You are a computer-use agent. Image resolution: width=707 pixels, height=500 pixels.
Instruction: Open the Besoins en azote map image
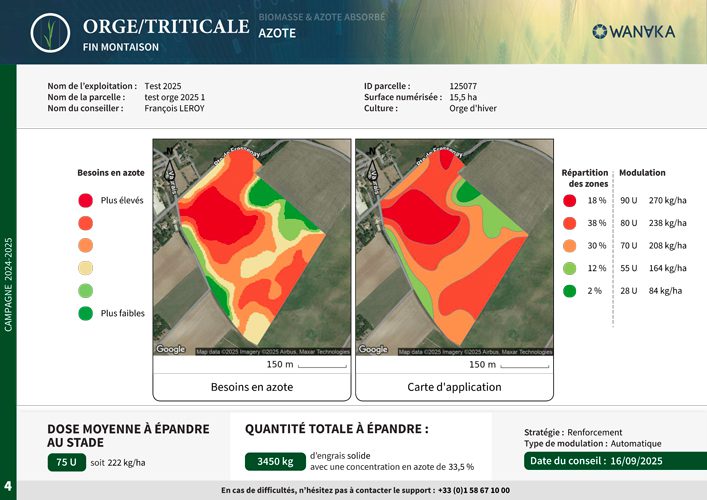point(252,247)
